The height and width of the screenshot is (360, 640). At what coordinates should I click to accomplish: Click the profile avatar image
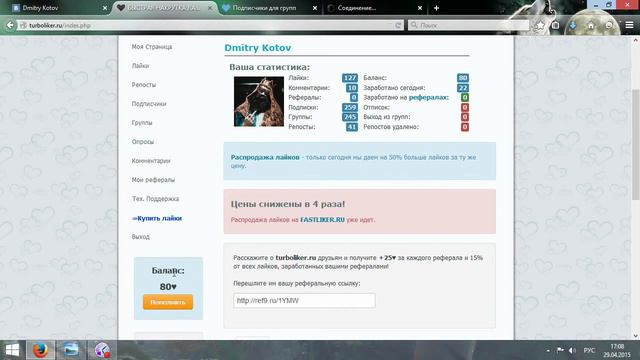tap(259, 102)
